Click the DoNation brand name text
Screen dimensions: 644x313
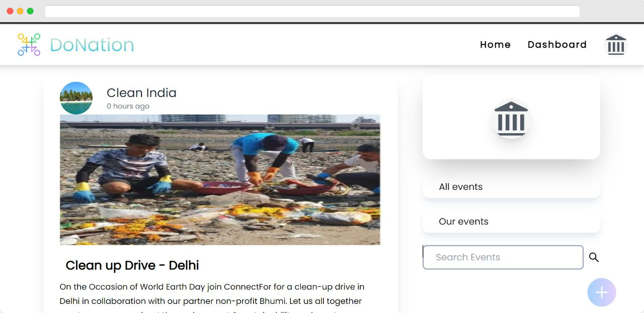[92, 45]
